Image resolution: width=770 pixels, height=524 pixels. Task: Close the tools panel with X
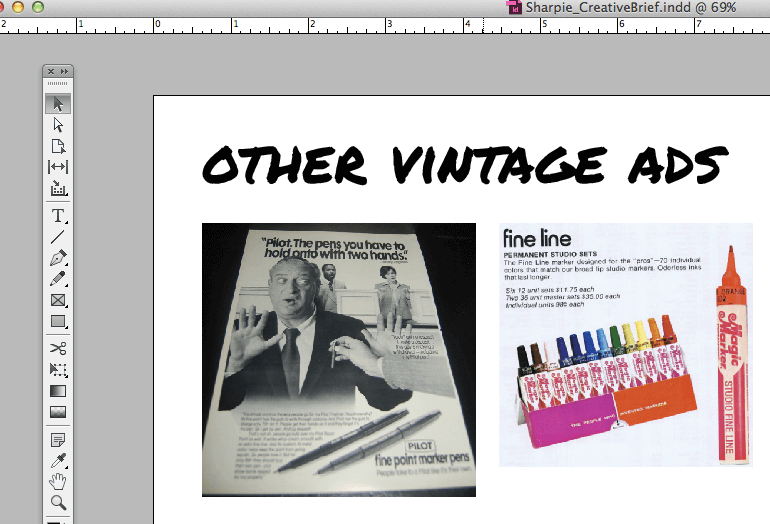(x=51, y=71)
